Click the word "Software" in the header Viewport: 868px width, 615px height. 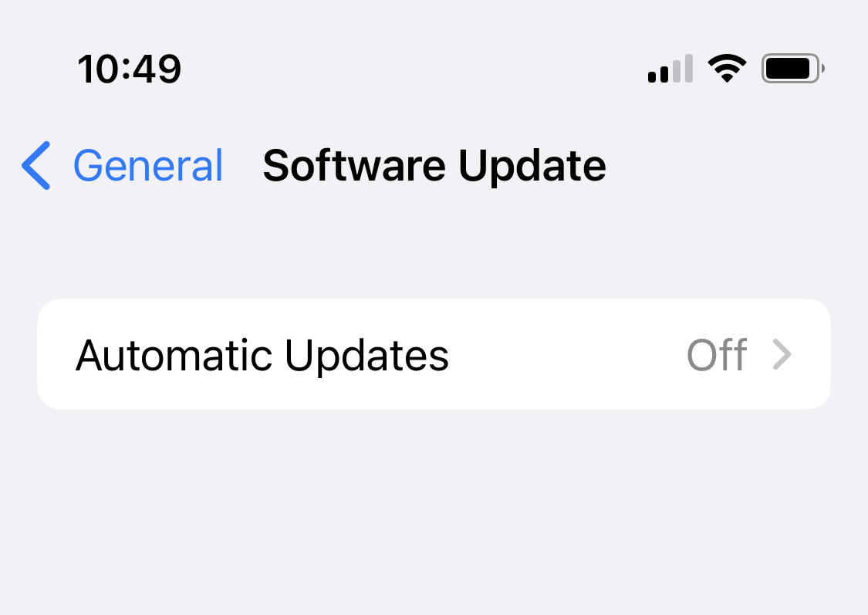point(354,165)
